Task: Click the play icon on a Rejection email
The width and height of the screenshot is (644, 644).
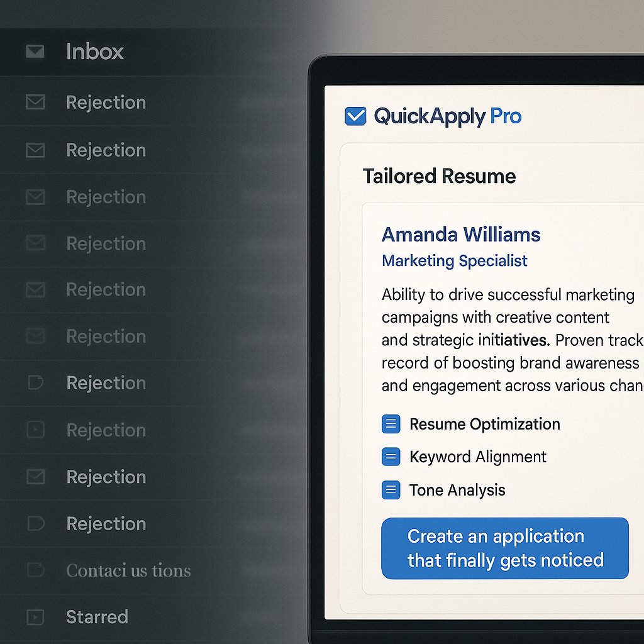Action: pyautogui.click(x=36, y=430)
